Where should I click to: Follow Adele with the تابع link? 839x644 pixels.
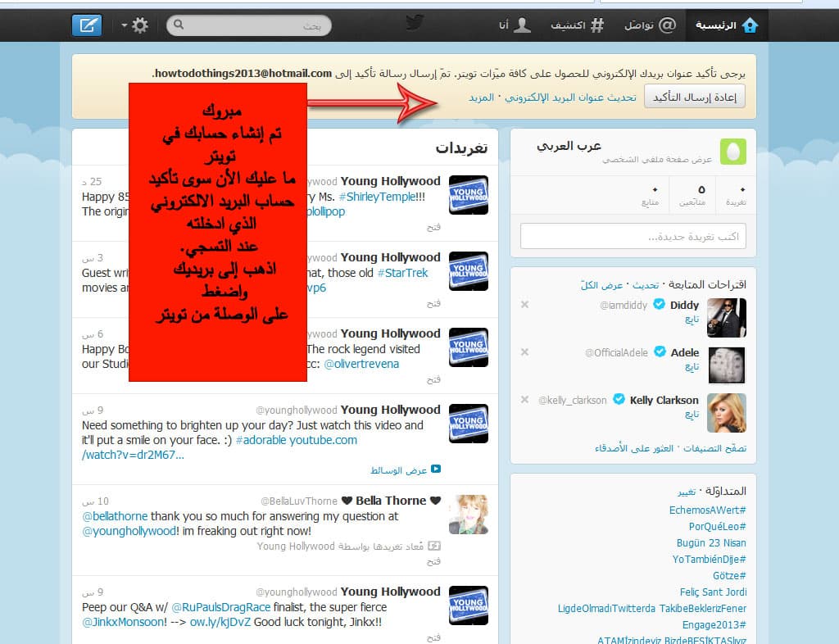coord(692,367)
